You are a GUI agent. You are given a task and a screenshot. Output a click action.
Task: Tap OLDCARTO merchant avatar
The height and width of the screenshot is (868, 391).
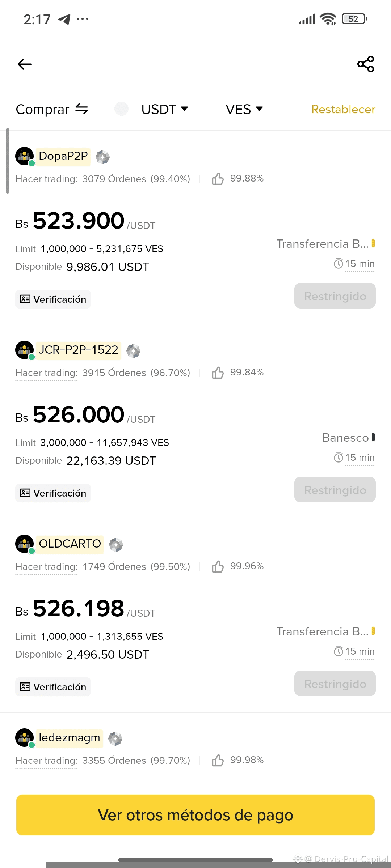point(25,544)
